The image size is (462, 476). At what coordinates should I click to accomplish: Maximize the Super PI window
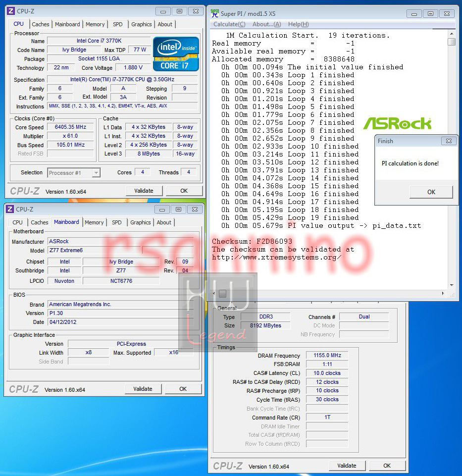click(430, 14)
